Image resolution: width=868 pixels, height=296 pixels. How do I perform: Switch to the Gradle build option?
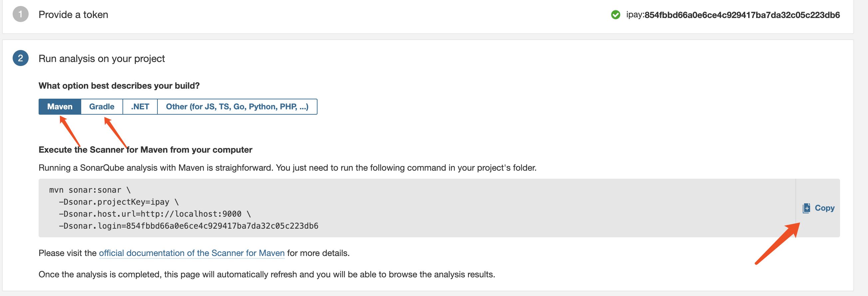[x=102, y=107]
